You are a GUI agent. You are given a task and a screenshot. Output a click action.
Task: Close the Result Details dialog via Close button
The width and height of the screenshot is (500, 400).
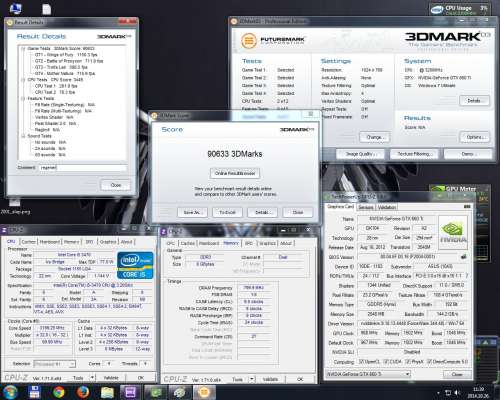tap(116, 185)
